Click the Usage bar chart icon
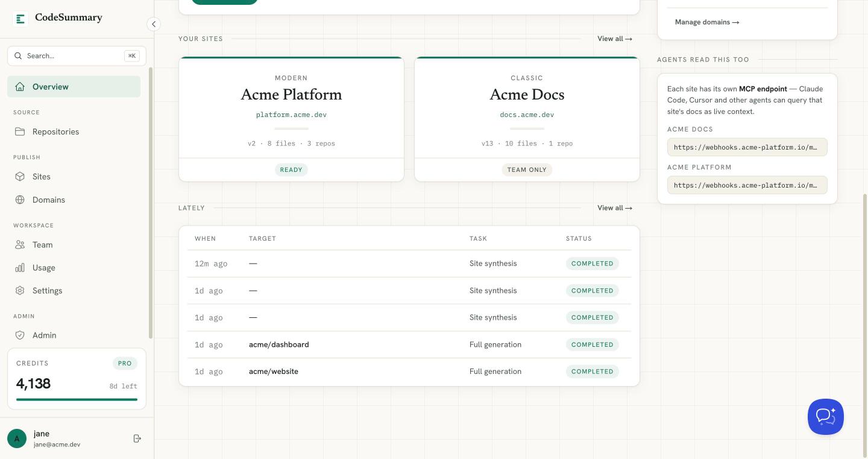The height and width of the screenshot is (459, 868). pyautogui.click(x=20, y=268)
